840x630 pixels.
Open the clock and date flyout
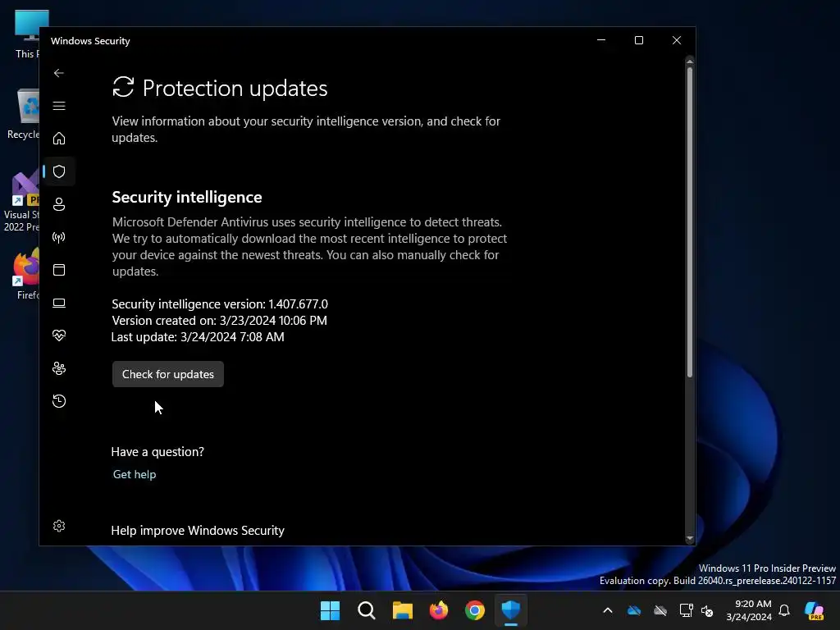coord(749,610)
